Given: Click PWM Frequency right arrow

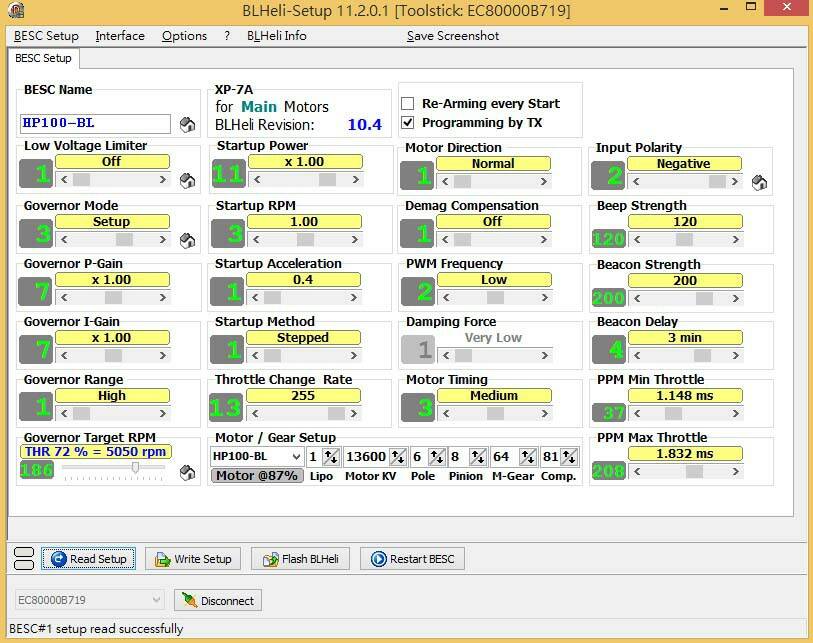Looking at the screenshot, I should click(x=544, y=298).
